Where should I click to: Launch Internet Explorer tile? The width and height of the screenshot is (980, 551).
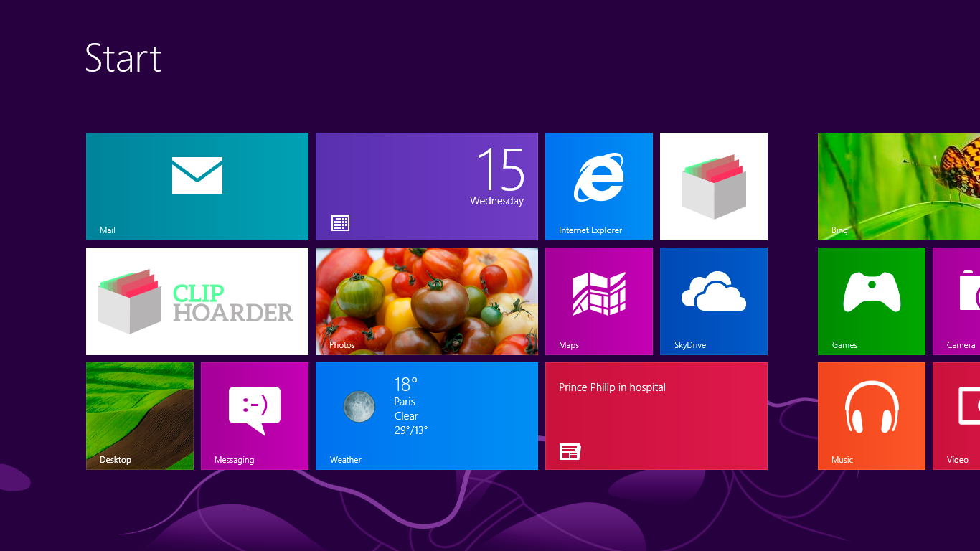click(x=599, y=187)
